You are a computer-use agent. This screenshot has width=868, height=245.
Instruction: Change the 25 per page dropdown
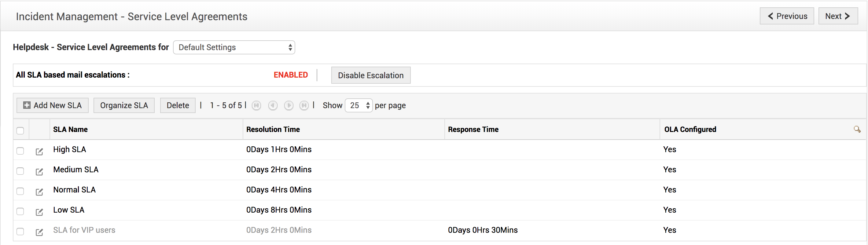359,106
